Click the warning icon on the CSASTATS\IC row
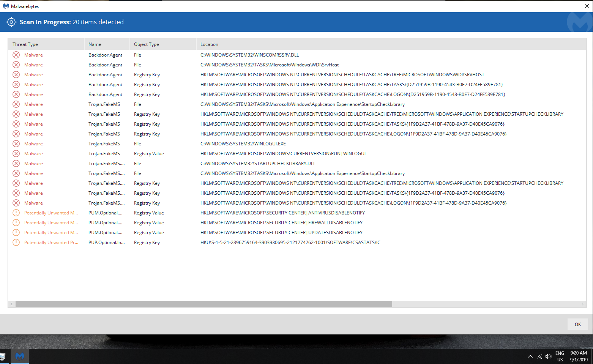Viewport: 593px width, 364px height. pos(16,243)
